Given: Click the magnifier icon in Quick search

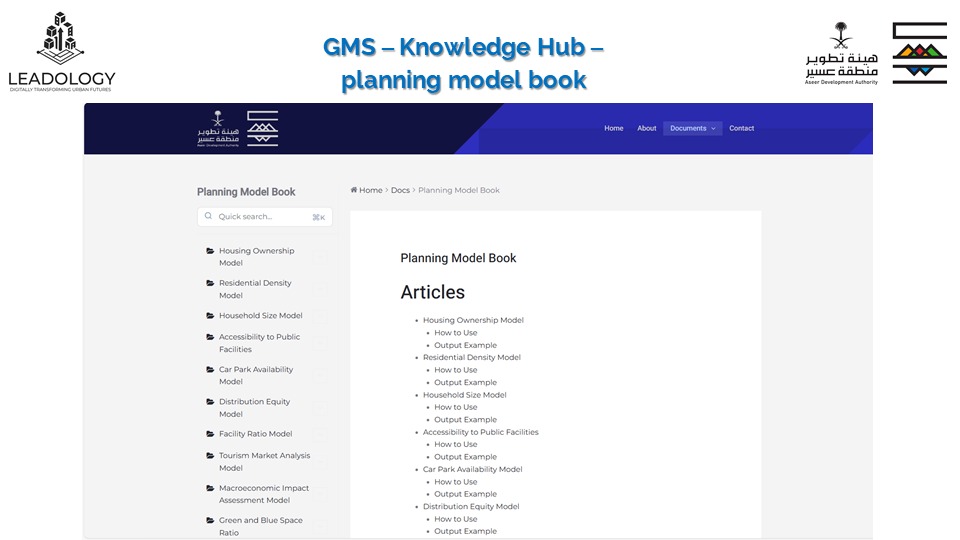Looking at the screenshot, I should point(209,217).
